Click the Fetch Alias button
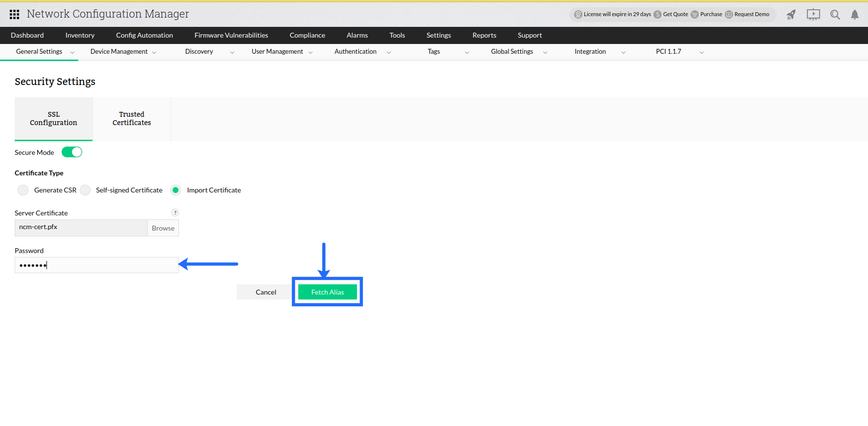The height and width of the screenshot is (426, 868). 328,292
